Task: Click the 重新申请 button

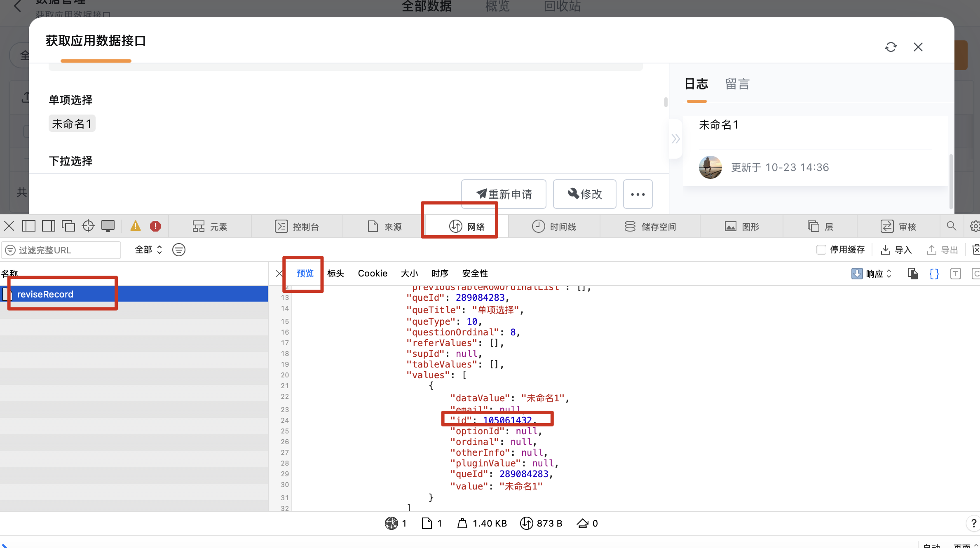Action: point(504,194)
